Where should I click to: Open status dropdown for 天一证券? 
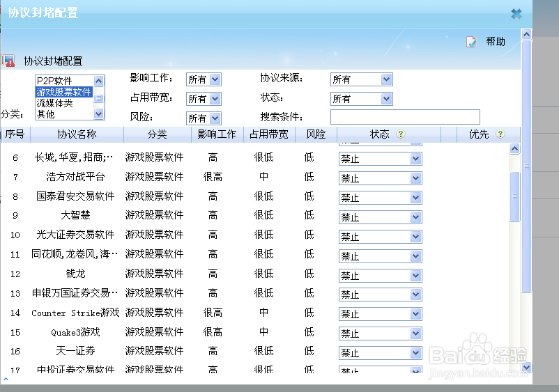(x=380, y=353)
